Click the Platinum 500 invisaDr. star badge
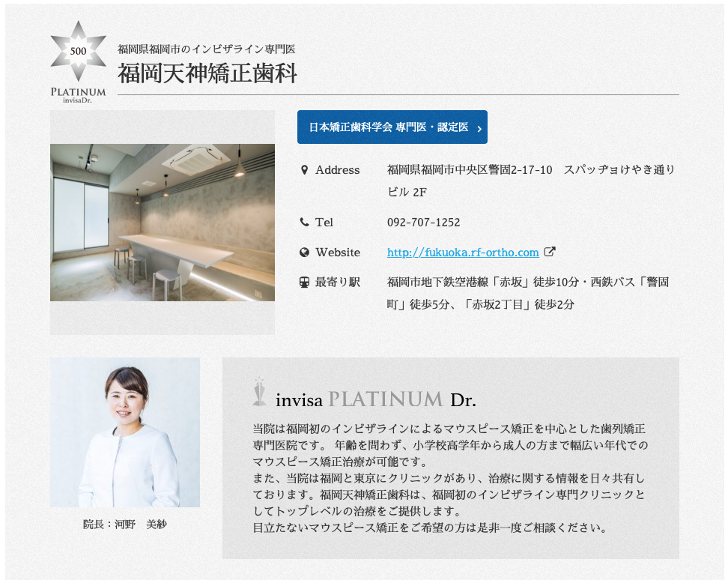This screenshot has height=580, width=728. pos(78,61)
